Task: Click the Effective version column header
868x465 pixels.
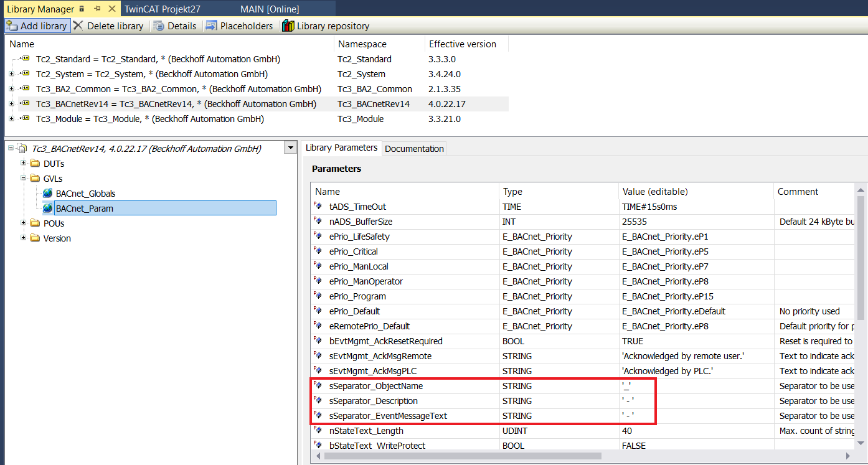Action: pyautogui.click(x=467, y=44)
